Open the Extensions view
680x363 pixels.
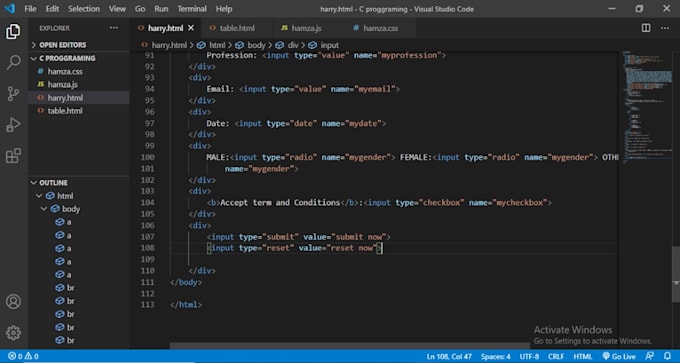tap(13, 155)
